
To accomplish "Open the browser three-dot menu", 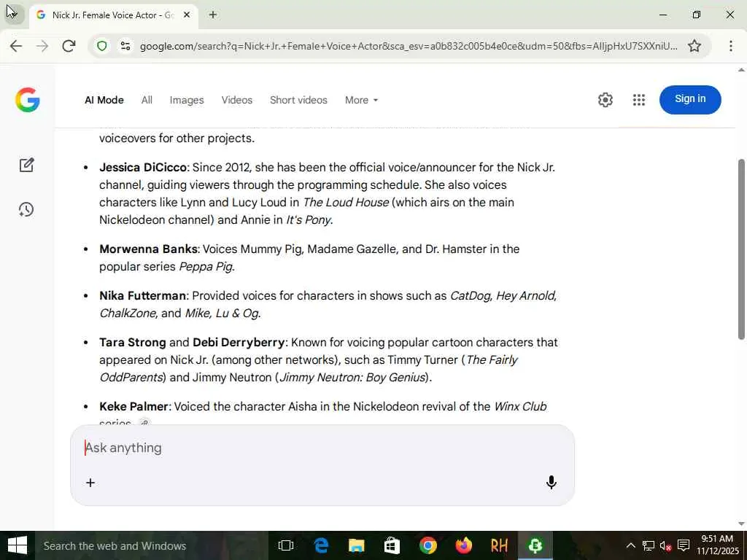I will [x=731, y=46].
